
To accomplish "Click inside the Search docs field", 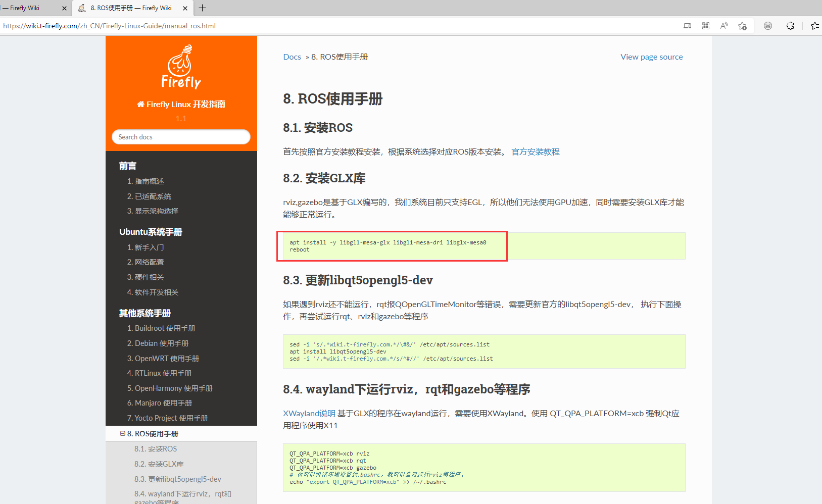I will [x=180, y=136].
